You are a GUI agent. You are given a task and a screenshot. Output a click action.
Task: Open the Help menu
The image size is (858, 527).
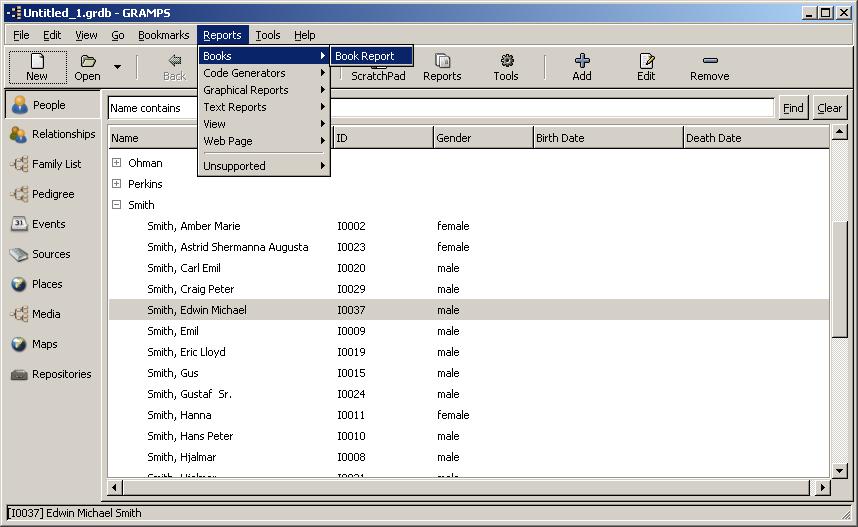point(304,35)
